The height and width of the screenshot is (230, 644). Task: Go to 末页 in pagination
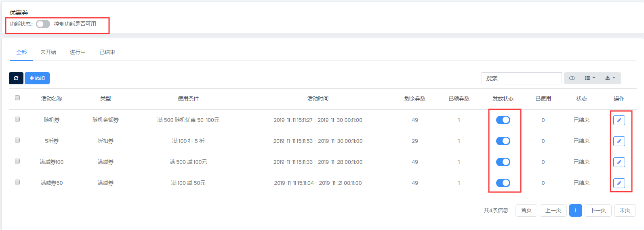click(x=625, y=211)
